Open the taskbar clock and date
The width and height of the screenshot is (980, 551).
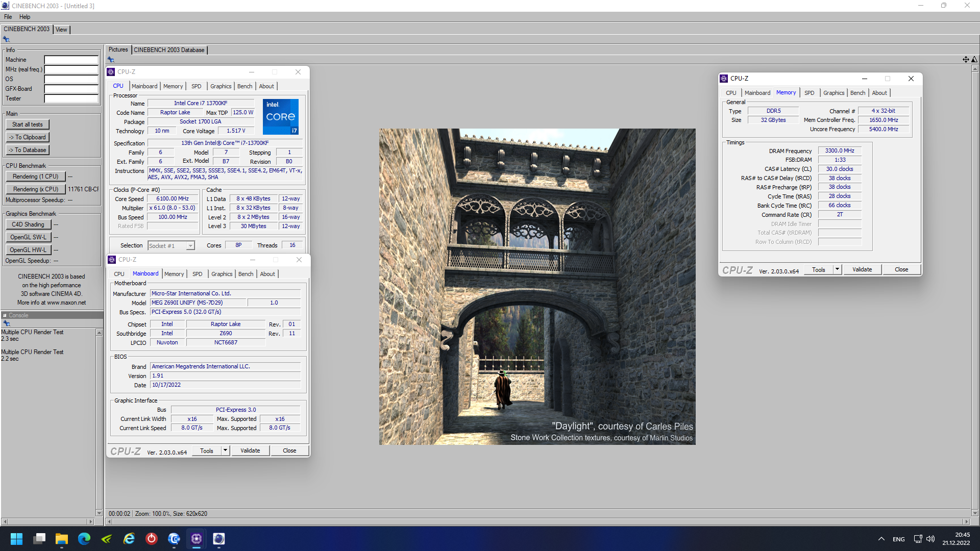coord(955,539)
